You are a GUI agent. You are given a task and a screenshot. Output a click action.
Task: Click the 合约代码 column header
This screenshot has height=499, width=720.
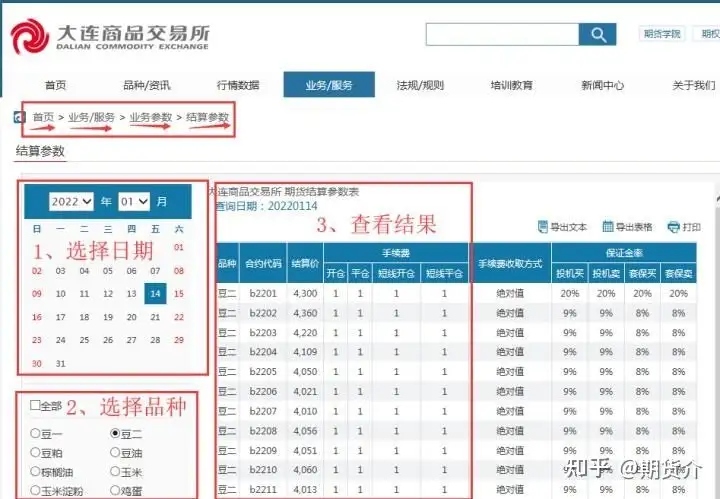point(263,264)
